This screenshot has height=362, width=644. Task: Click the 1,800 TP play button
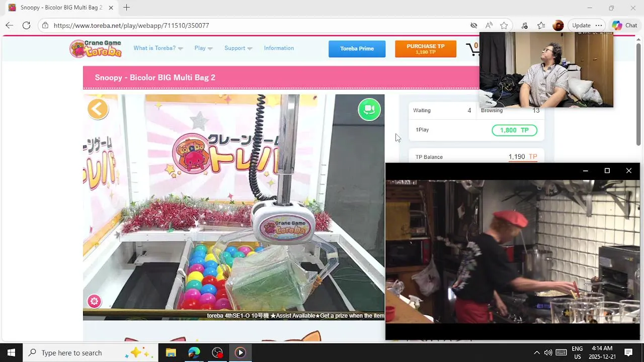tap(514, 130)
